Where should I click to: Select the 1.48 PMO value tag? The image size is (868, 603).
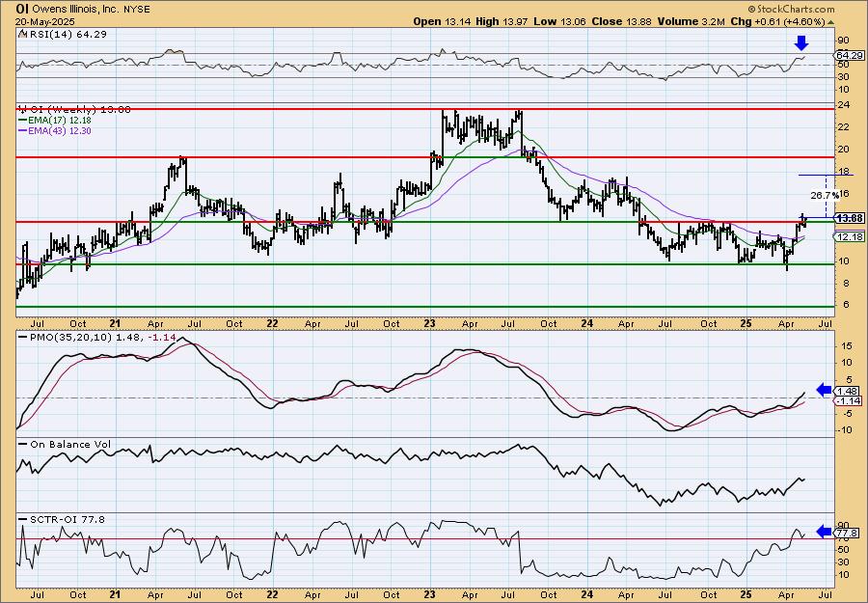click(x=849, y=391)
